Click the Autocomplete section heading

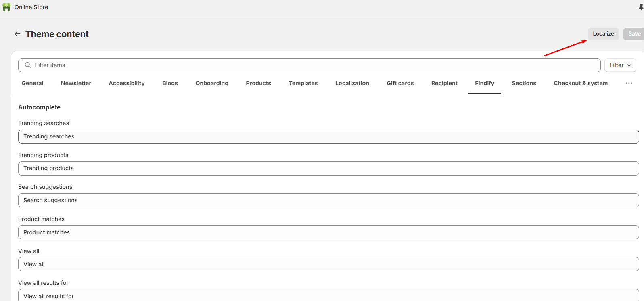tap(39, 107)
